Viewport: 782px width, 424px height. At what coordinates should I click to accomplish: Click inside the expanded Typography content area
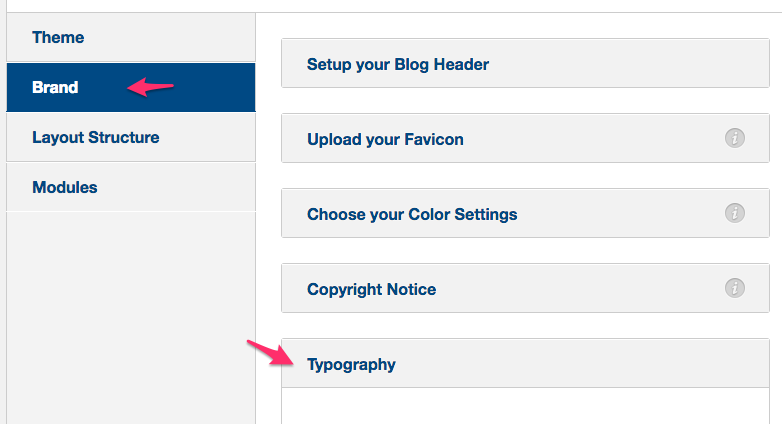pos(525,406)
